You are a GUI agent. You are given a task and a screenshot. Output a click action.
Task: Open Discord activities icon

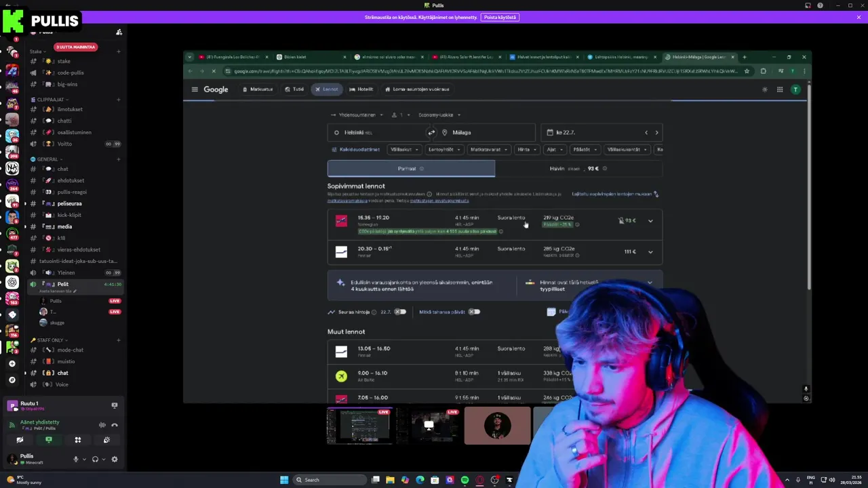coord(78,440)
